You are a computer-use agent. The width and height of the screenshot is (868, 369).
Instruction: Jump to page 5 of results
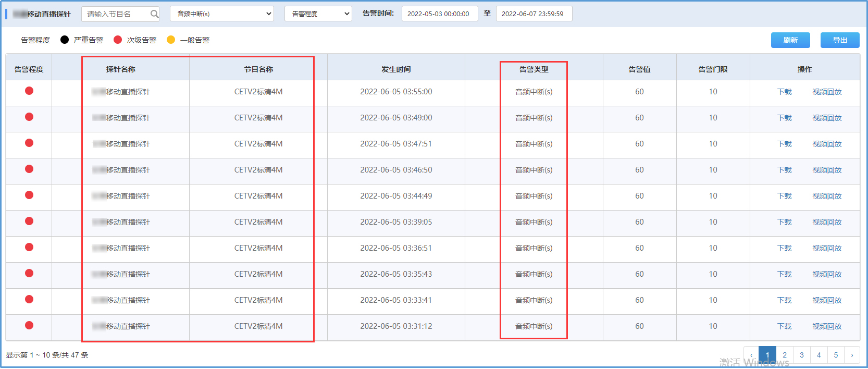point(836,355)
